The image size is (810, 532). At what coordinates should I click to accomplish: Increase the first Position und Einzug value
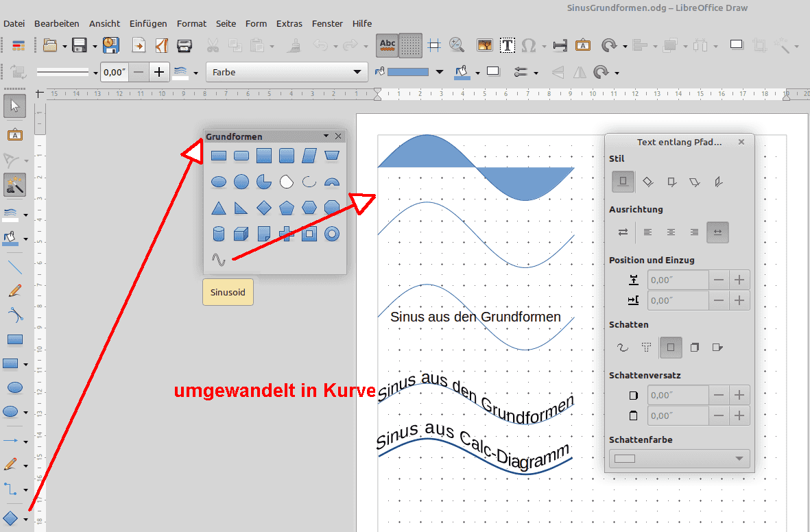click(x=739, y=280)
